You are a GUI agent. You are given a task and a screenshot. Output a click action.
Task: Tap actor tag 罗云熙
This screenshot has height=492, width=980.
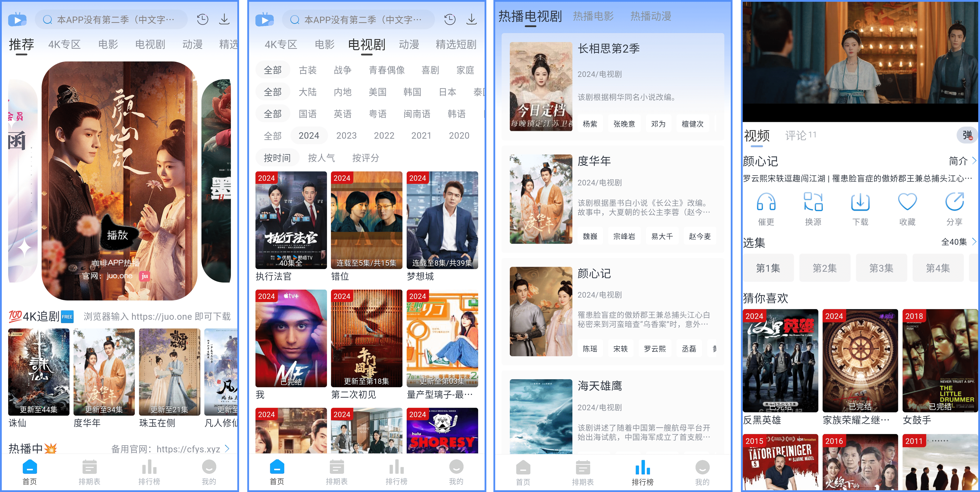pos(654,349)
